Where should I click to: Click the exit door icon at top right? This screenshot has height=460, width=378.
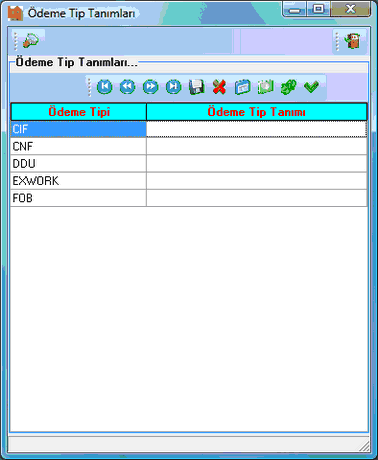point(353,41)
